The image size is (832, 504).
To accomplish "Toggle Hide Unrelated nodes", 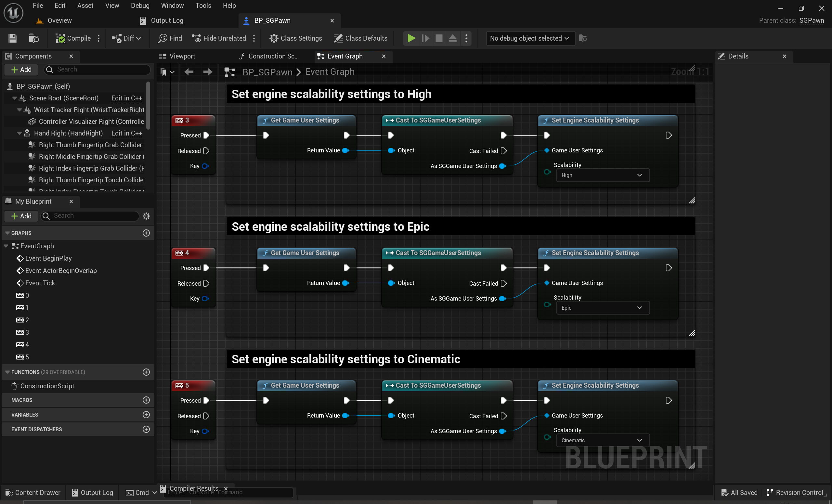I will (x=219, y=38).
